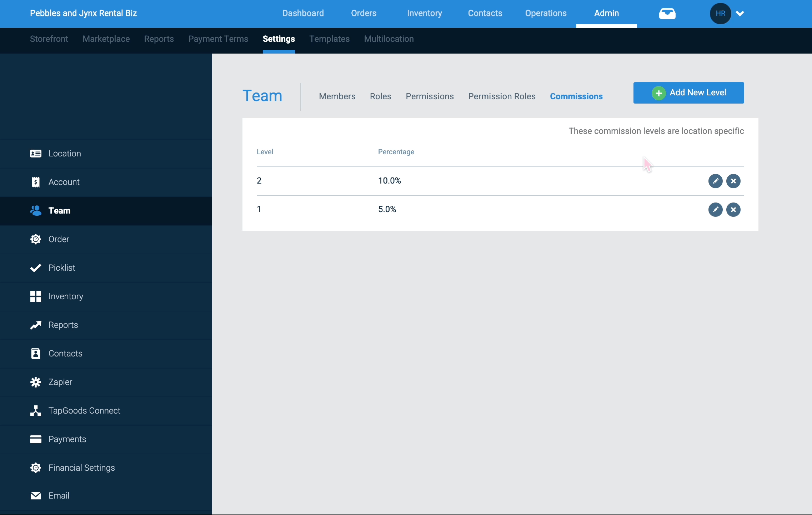Delete commission level 1 with X icon
This screenshot has height=515, width=812.
coord(733,210)
